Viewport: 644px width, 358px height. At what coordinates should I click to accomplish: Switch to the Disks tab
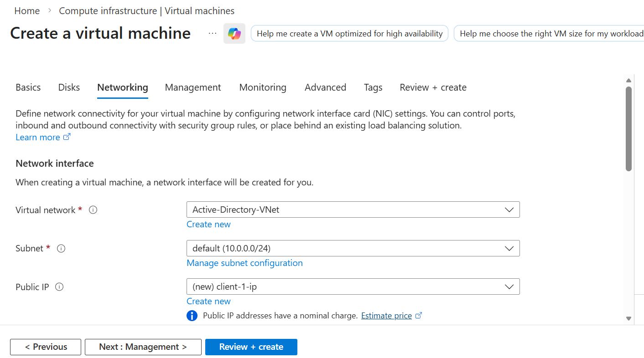[x=69, y=87]
